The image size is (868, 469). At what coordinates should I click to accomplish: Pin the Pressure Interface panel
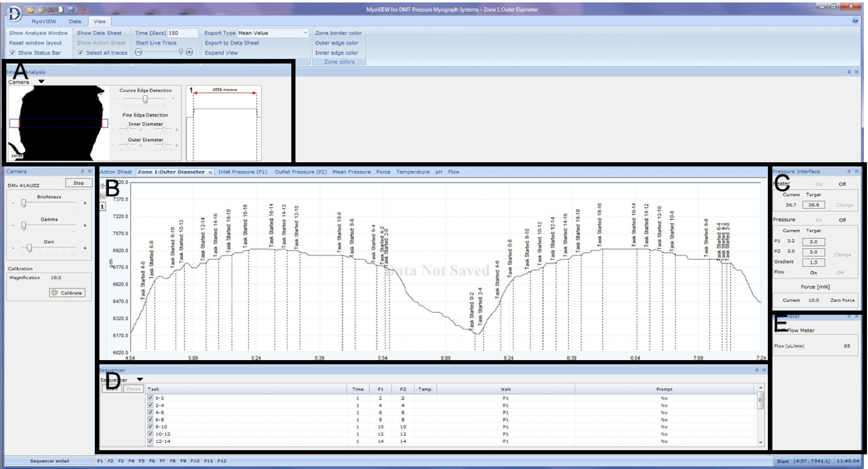coord(849,171)
